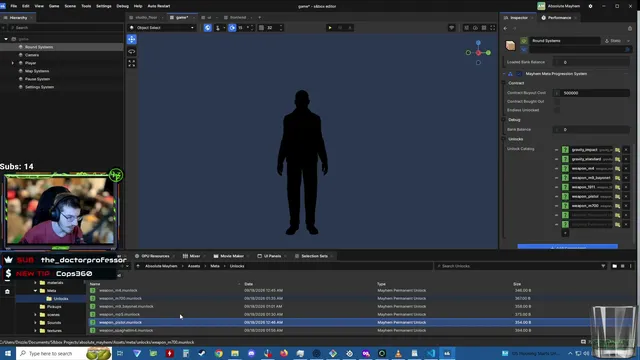Toggle the Endless Unlocked checkbox
The image size is (640, 360).
click(x=557, y=110)
